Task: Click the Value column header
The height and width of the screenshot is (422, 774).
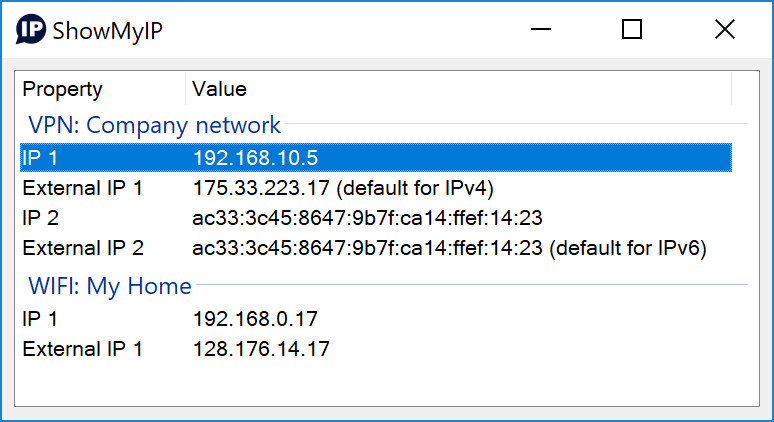Action: click(x=219, y=89)
